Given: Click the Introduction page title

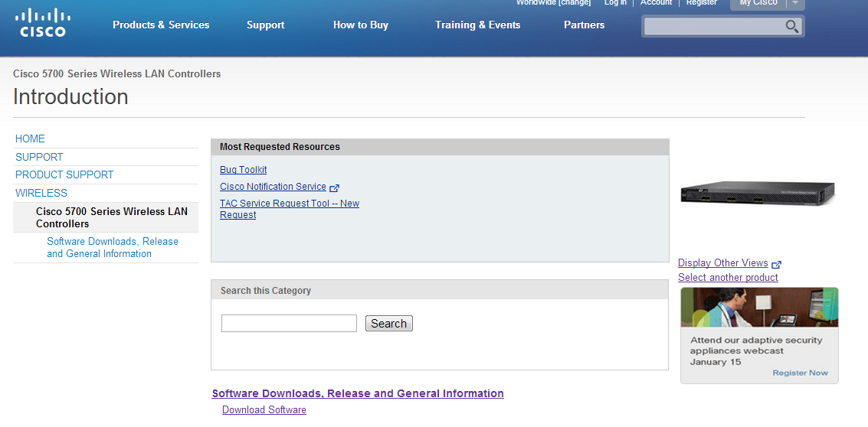Looking at the screenshot, I should pyautogui.click(x=70, y=96).
